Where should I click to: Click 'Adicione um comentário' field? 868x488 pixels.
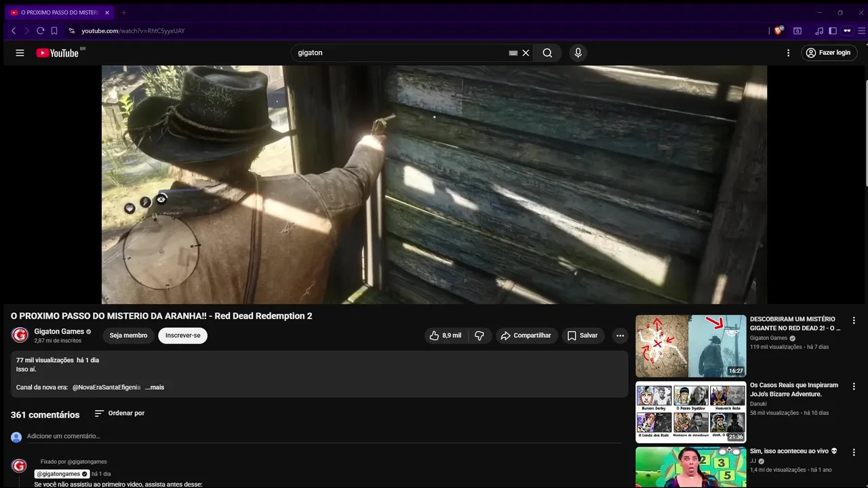pyautogui.click(x=324, y=436)
